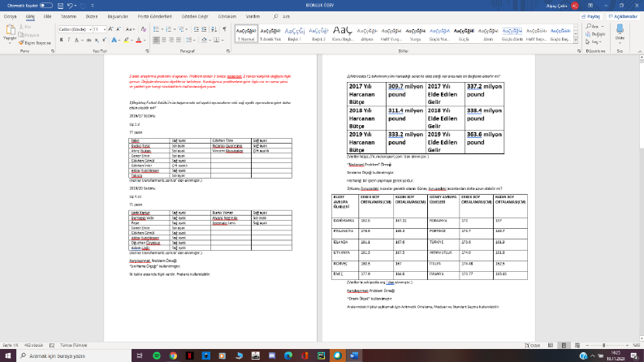Toggle Underline (A) formatting

coord(76,40)
